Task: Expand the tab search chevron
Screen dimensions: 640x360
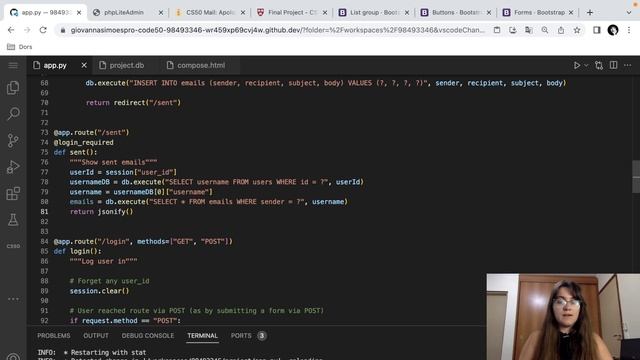Action: tap(629, 13)
